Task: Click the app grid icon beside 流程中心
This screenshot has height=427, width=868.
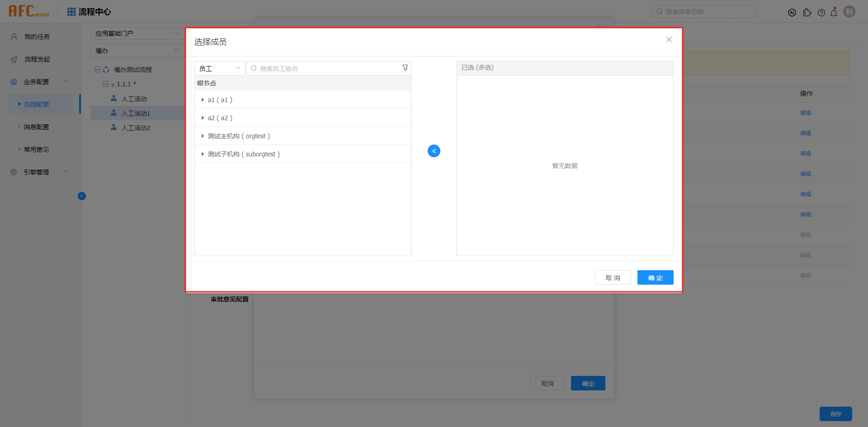Action: [x=71, y=12]
